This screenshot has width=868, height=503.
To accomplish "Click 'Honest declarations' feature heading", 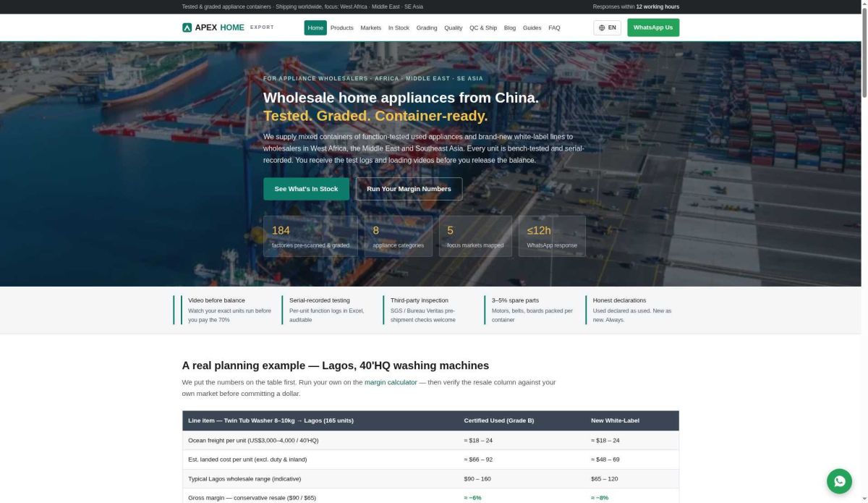I will pyautogui.click(x=619, y=300).
